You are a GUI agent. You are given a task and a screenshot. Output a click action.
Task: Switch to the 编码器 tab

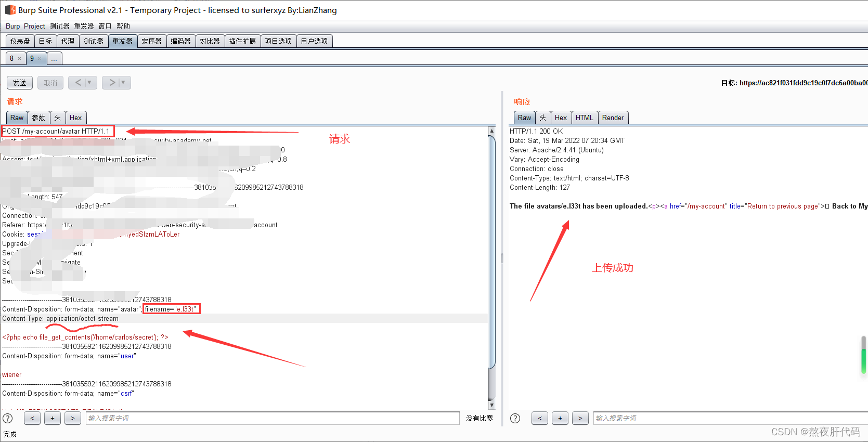click(181, 41)
